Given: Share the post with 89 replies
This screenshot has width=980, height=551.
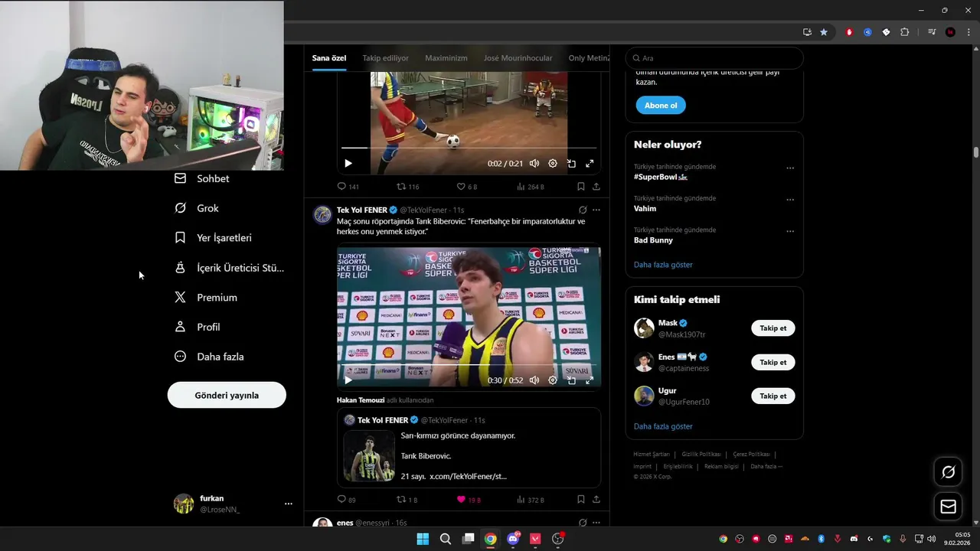Looking at the screenshot, I should click(x=596, y=500).
